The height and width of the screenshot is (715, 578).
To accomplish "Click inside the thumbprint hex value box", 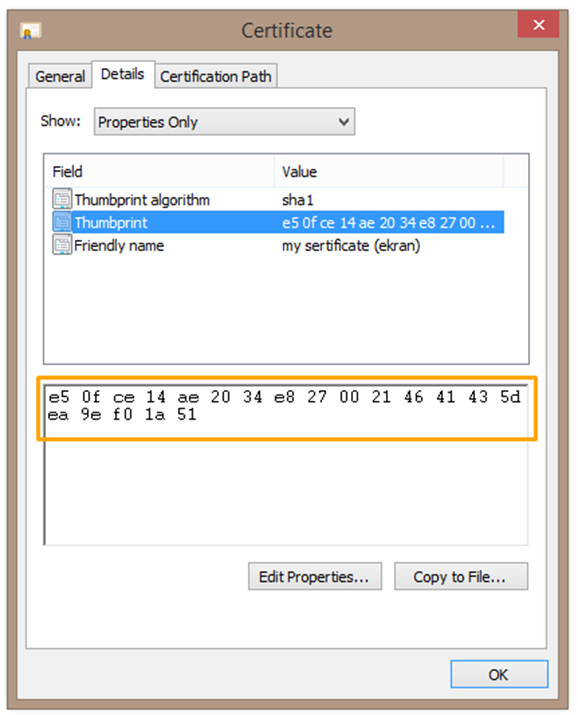I will (286, 464).
